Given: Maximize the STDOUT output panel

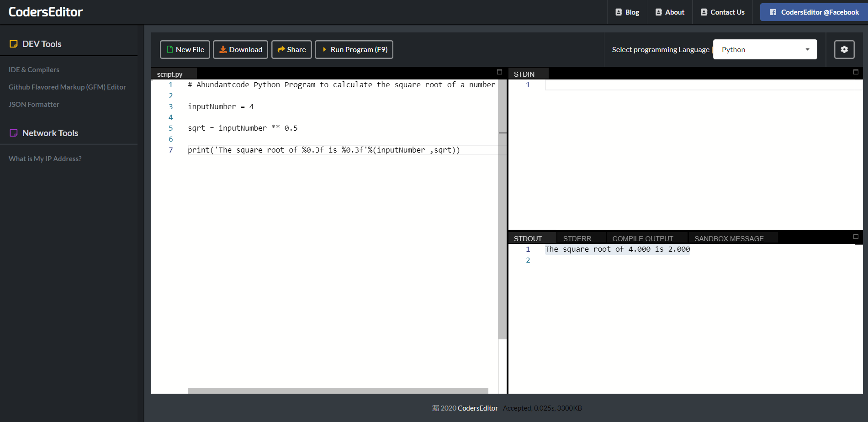Looking at the screenshot, I should 856,237.
